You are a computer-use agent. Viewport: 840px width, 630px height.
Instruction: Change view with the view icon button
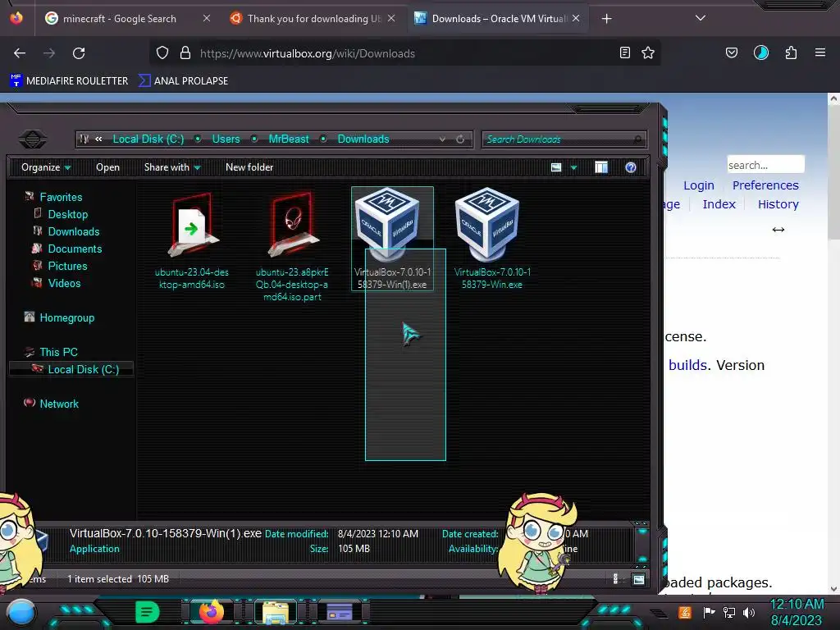pos(556,167)
